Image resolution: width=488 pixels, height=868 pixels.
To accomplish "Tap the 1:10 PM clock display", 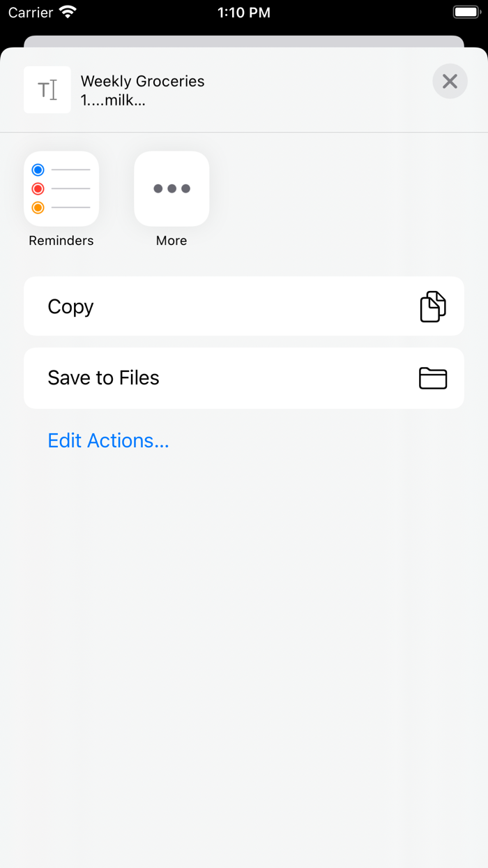I will [x=244, y=12].
